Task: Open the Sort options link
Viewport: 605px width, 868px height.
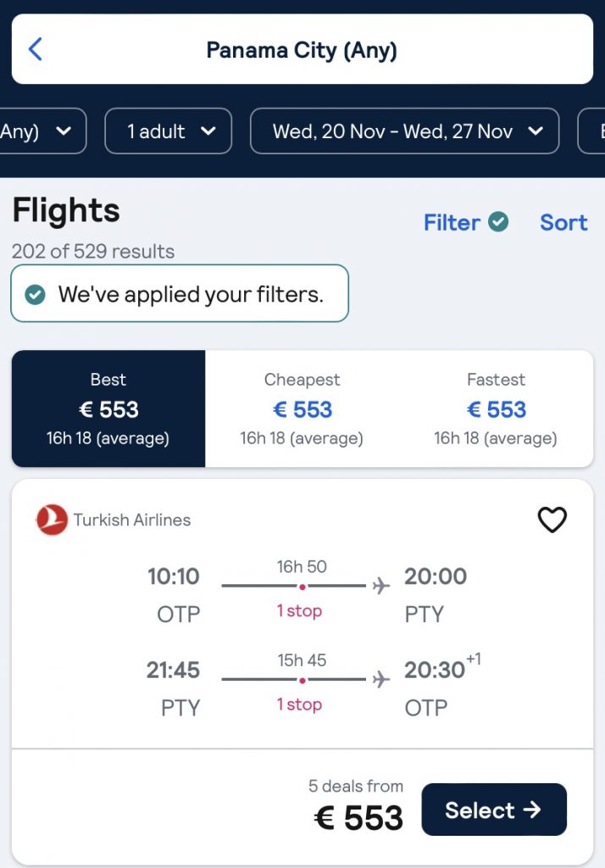Action: click(x=563, y=222)
